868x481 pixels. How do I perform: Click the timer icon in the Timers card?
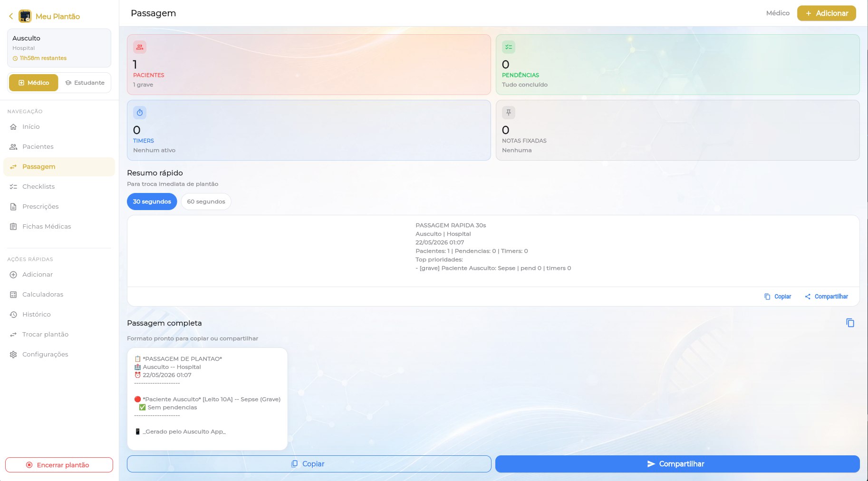(x=140, y=113)
